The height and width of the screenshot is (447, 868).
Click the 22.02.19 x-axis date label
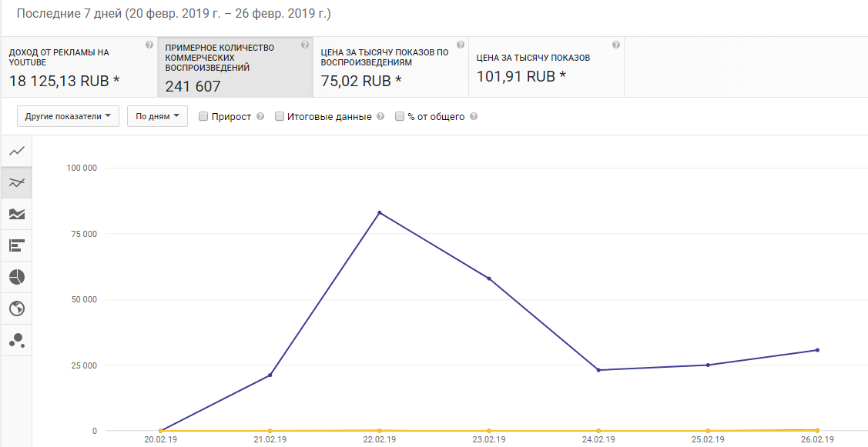379,440
